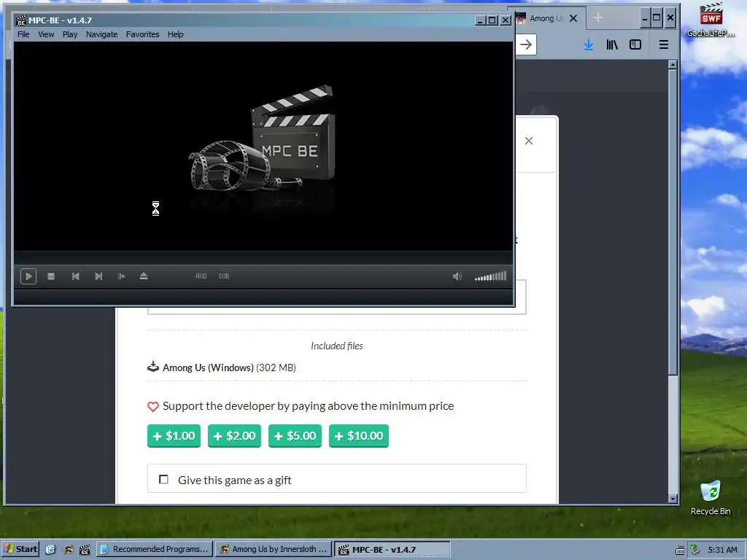747x560 pixels.
Task: Close the purchase dialog with the X
Action: coord(529,141)
